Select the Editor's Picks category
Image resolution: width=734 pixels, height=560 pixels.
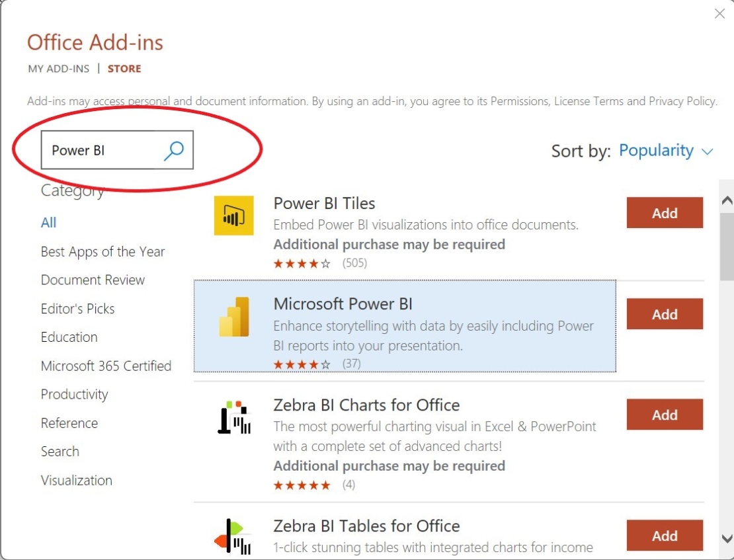(x=77, y=308)
